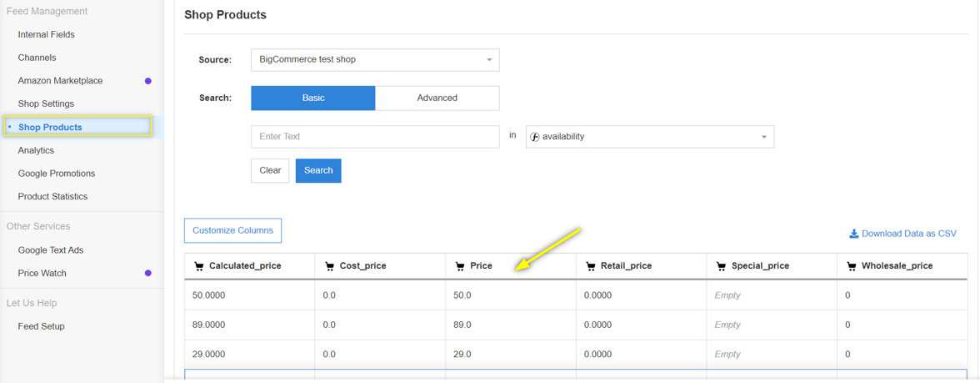Click purple dot next to Price Watch
The height and width of the screenshot is (383, 980).
point(148,273)
